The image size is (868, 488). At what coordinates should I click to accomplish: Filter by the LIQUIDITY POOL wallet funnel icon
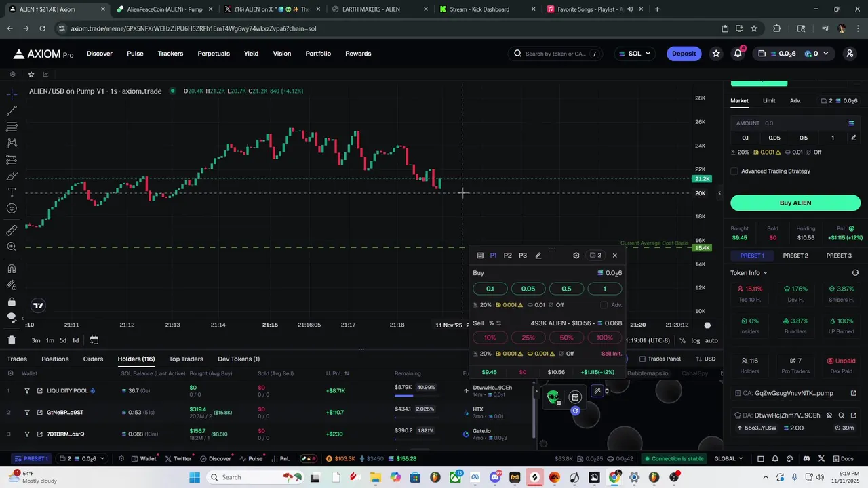click(27, 390)
